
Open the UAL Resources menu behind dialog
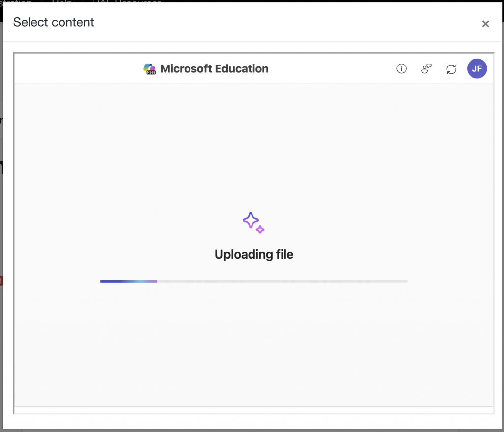click(127, 1)
